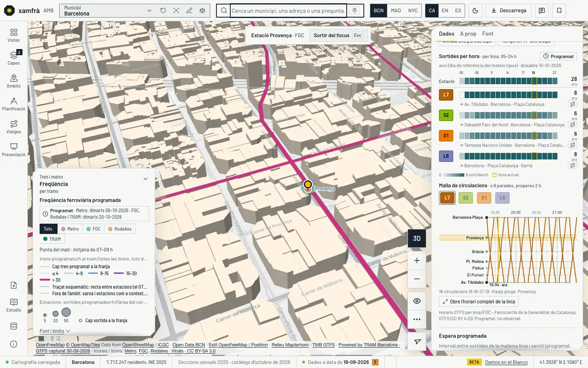Open the Programat date info box
The height and width of the screenshot is (368, 588).
coord(94,214)
